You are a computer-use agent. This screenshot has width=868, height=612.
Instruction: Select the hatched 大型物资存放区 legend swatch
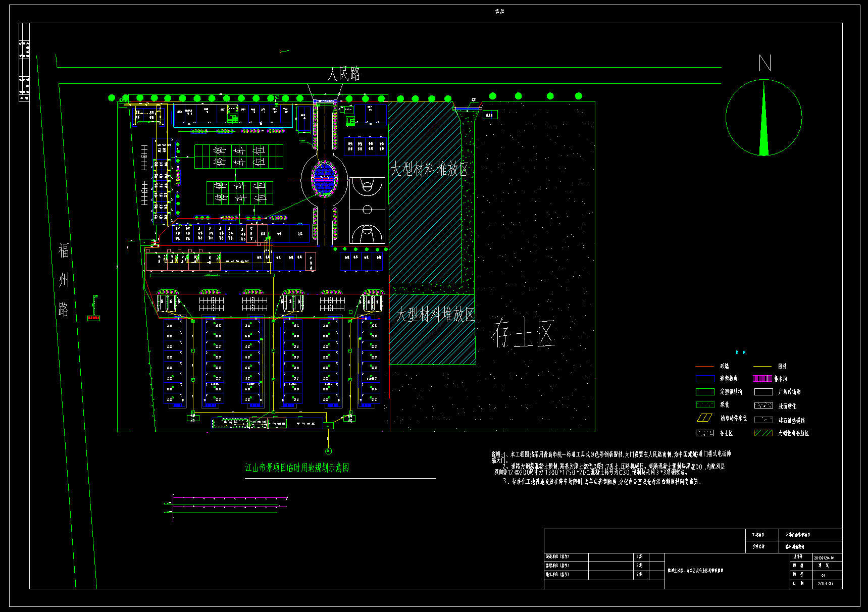coord(763,433)
